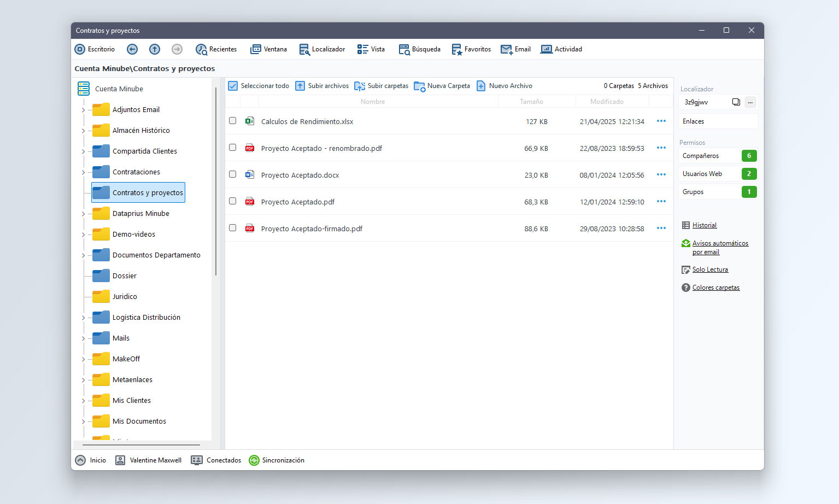The width and height of the screenshot is (839, 504).
Task: Start Sincronización sync
Action: coord(277,460)
